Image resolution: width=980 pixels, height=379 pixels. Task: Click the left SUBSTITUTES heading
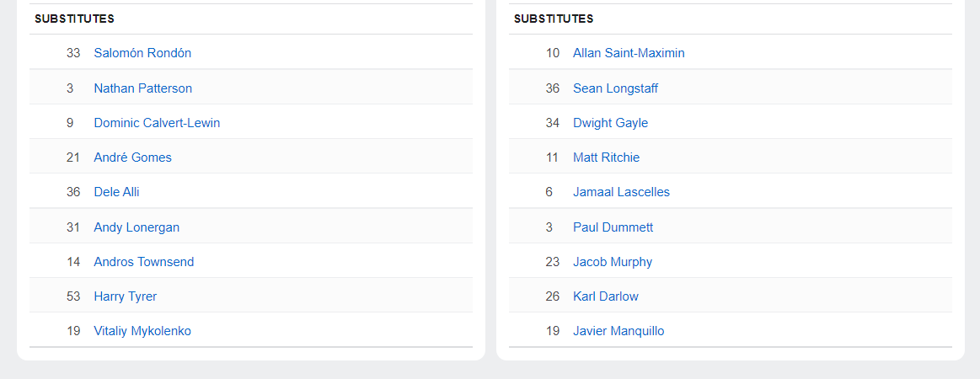point(74,19)
